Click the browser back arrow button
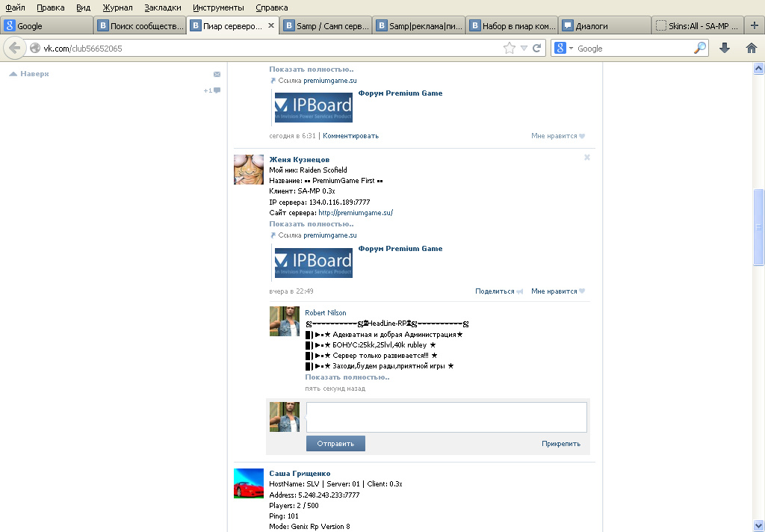Image resolution: width=765 pixels, height=532 pixels. [14, 48]
